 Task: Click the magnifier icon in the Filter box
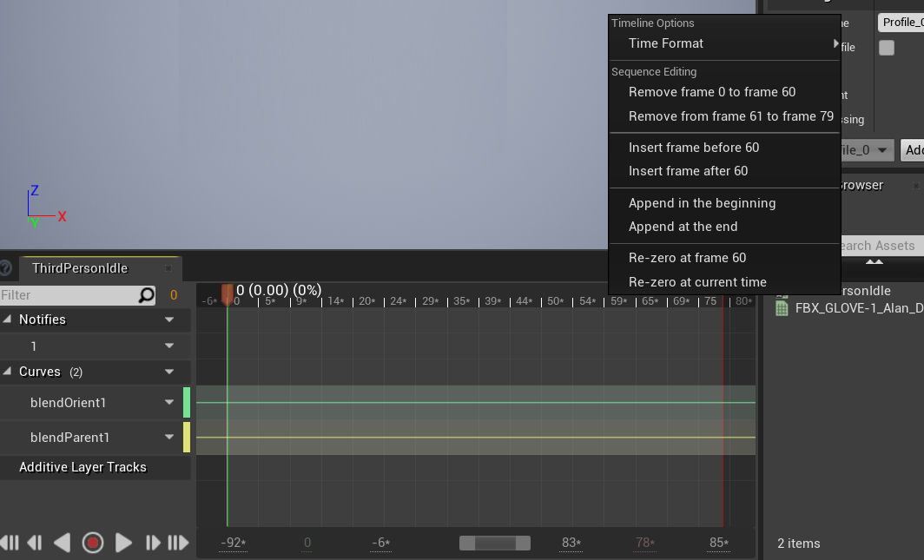(x=146, y=294)
